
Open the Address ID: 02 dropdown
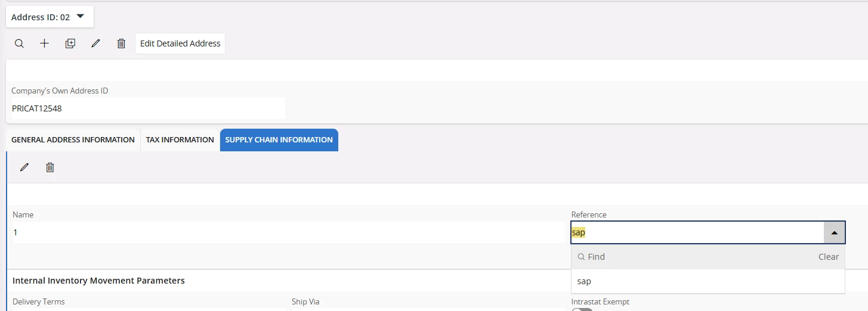pos(50,17)
